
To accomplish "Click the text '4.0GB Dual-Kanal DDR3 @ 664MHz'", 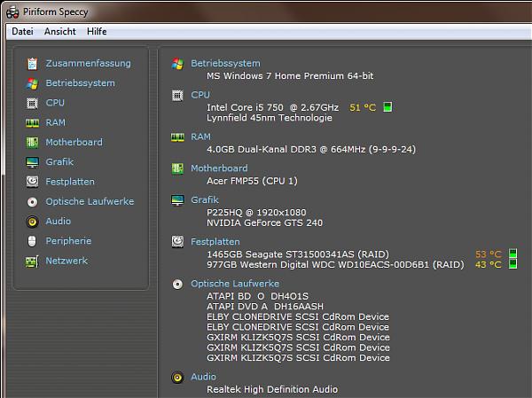I will tap(286, 150).
